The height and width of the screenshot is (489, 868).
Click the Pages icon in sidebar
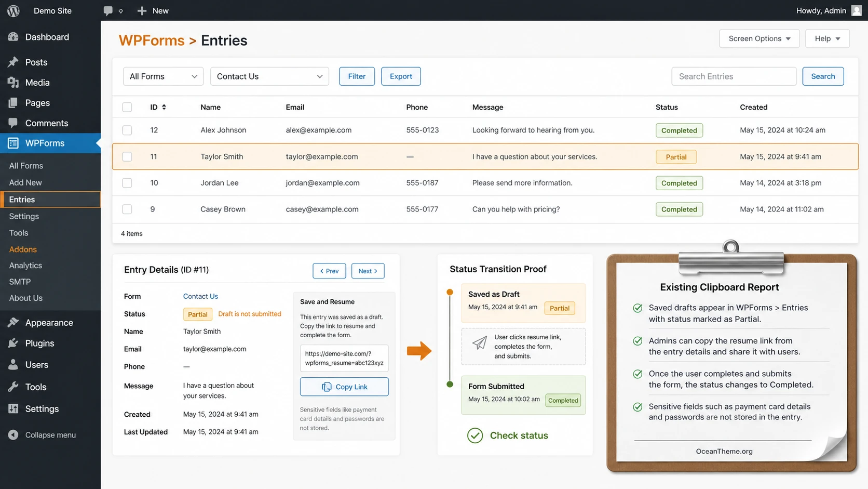pos(13,103)
